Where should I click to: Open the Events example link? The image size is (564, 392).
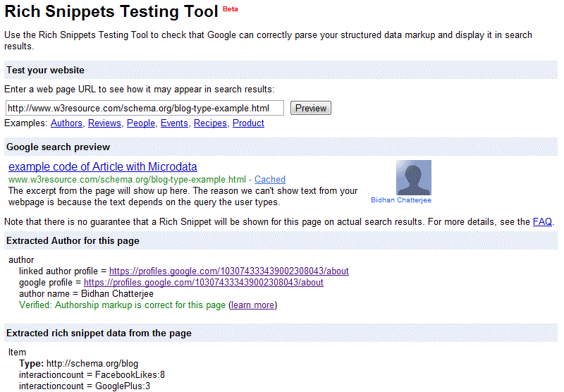pyautogui.click(x=174, y=123)
